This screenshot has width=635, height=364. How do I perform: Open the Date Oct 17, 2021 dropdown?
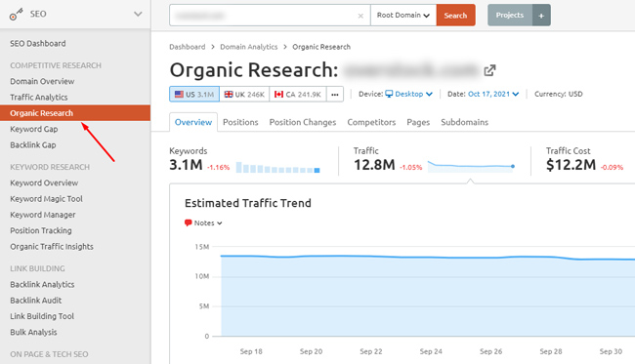493,94
